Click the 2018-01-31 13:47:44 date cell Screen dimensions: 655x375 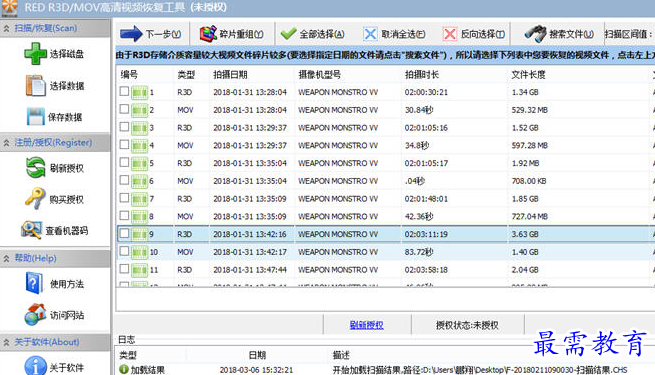[x=250, y=270]
